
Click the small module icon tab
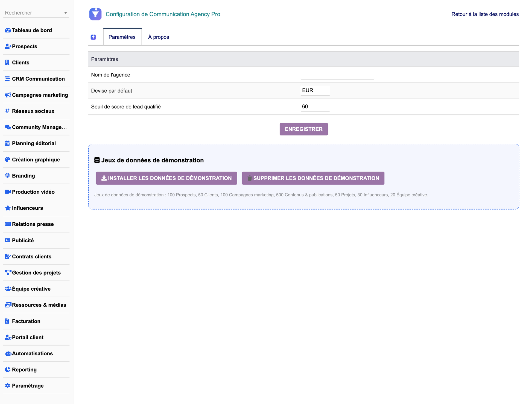pos(93,37)
